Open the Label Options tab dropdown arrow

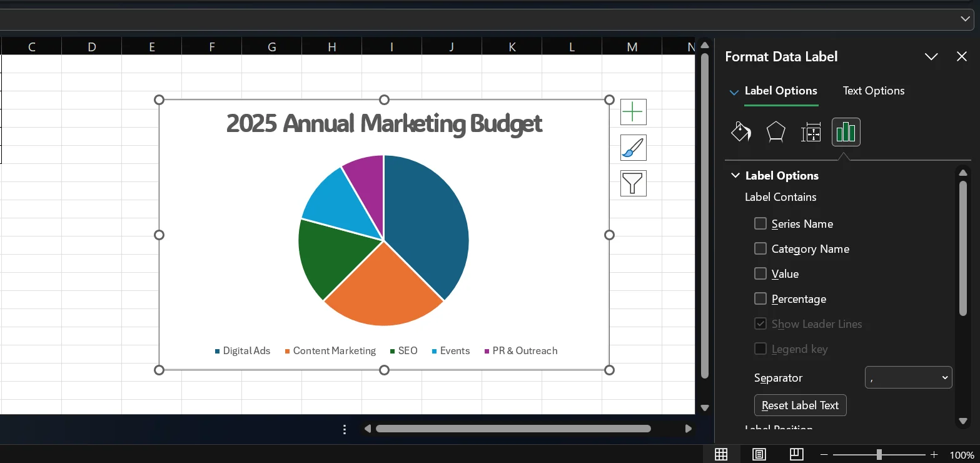[734, 92]
